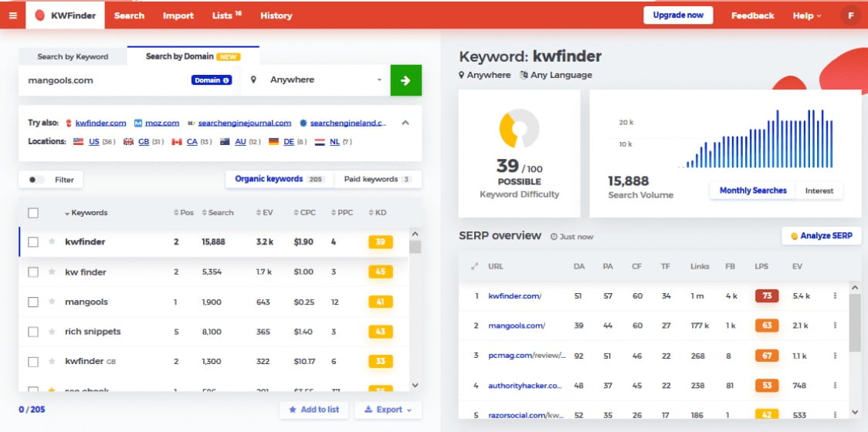
Task: Click the Upgrade now button
Action: (x=678, y=15)
